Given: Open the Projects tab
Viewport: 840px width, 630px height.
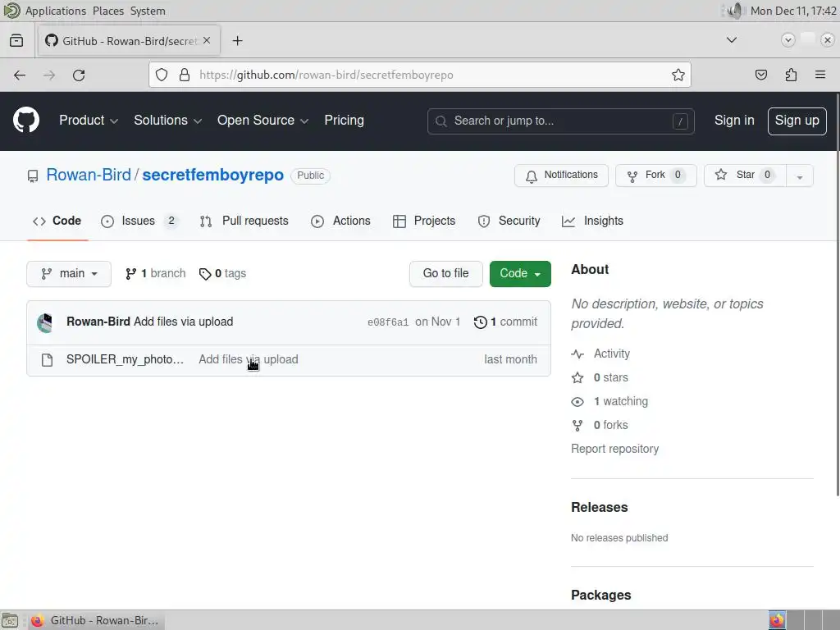Looking at the screenshot, I should (424, 221).
